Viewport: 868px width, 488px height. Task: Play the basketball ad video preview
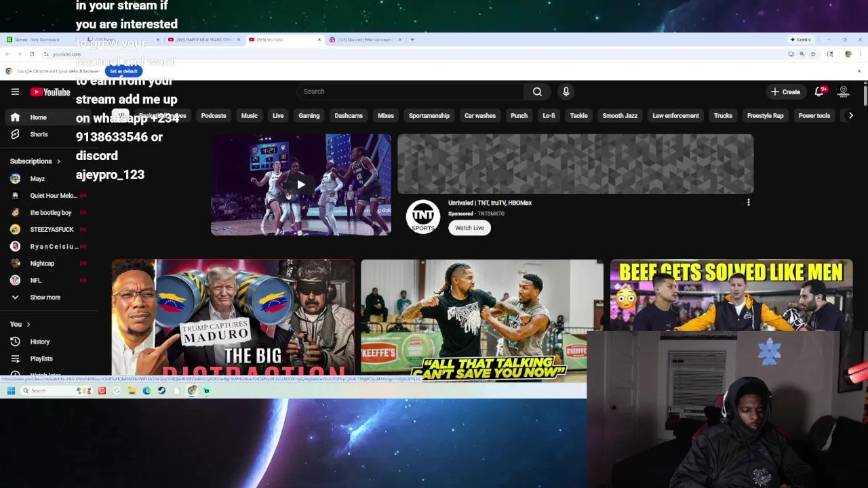pos(301,184)
